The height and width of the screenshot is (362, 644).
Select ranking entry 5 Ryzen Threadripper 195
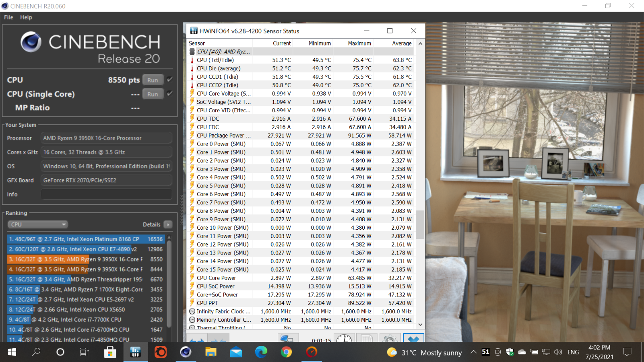[86, 279]
